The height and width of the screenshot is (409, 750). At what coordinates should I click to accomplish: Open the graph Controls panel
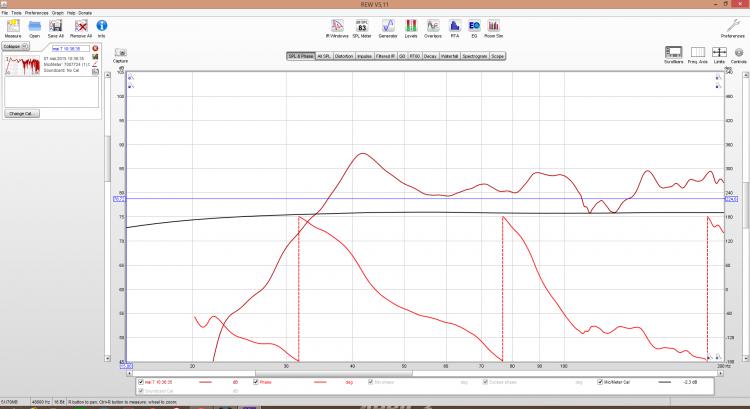click(738, 53)
